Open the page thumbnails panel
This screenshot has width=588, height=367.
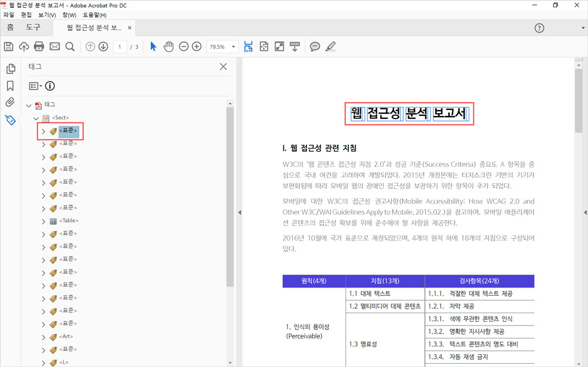pos(10,68)
